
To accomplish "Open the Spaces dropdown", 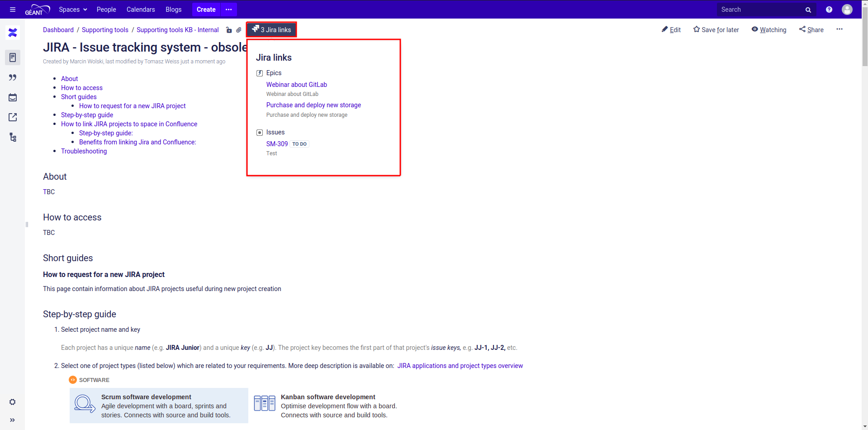I will click(73, 10).
